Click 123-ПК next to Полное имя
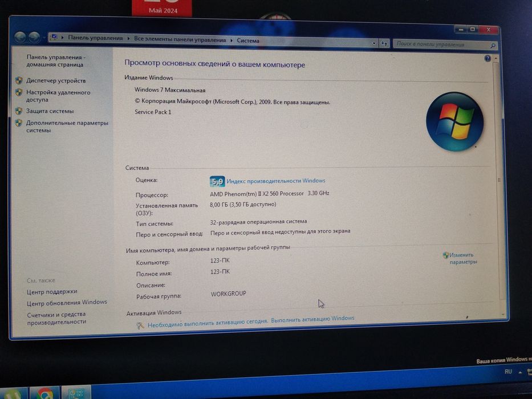Screen dimensions: 532x399 pyautogui.click(x=220, y=272)
